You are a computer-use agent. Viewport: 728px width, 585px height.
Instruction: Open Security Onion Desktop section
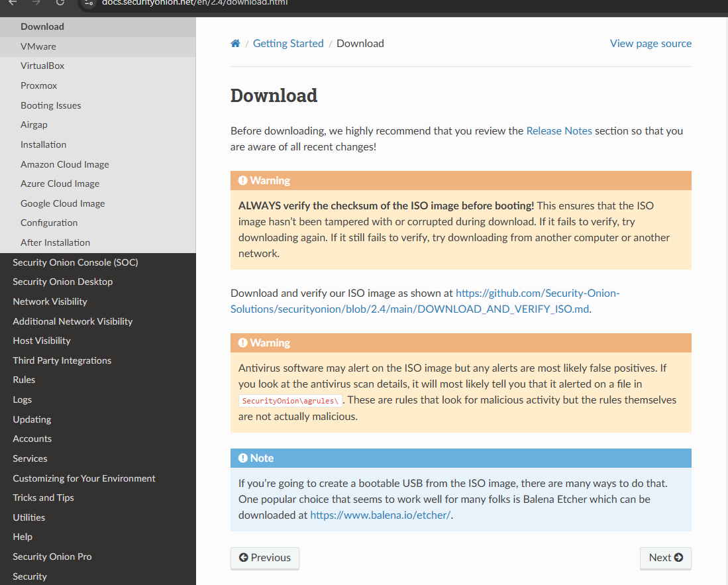(x=98, y=282)
